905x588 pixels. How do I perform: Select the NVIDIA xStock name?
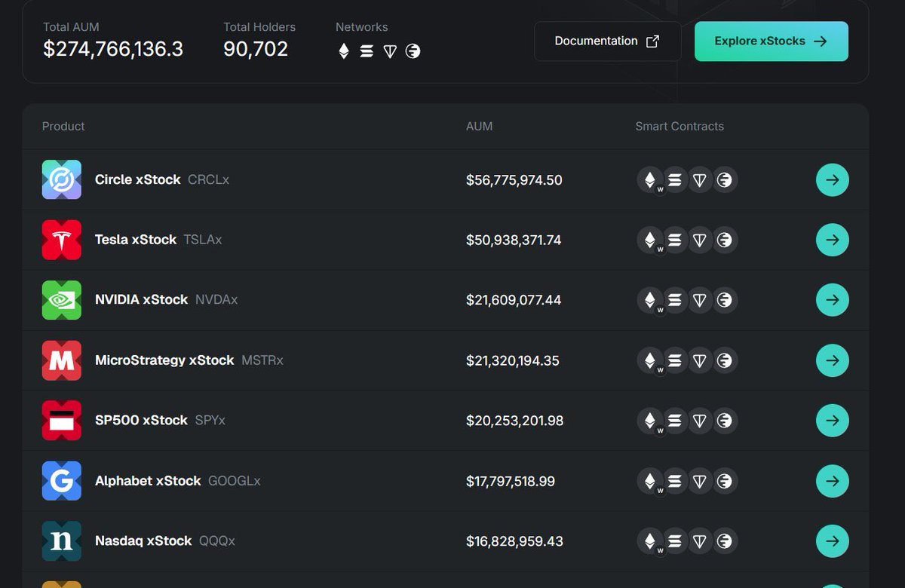tap(142, 300)
